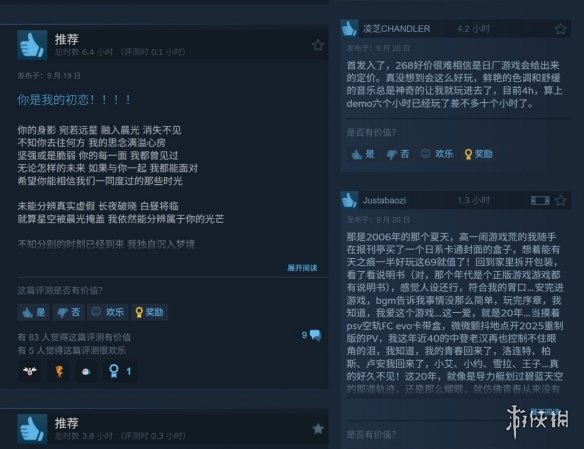This screenshot has height=449, width=584.
Task: Toggle the favorite star on 凌芝CHANDLER's review
Action: (561, 29)
